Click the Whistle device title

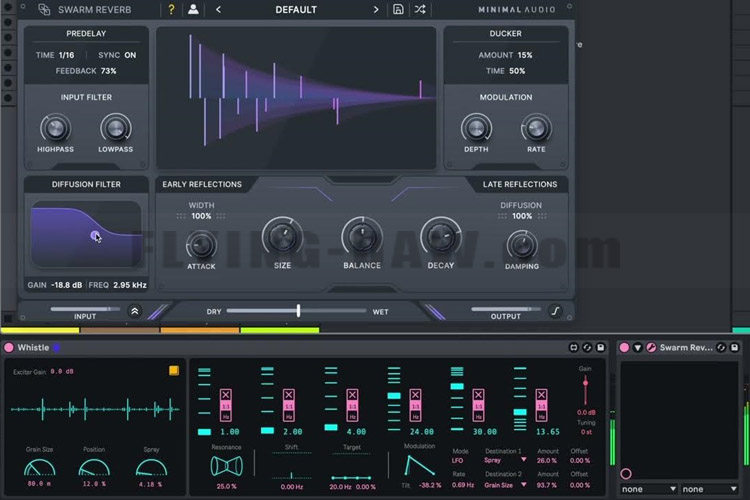[33, 348]
